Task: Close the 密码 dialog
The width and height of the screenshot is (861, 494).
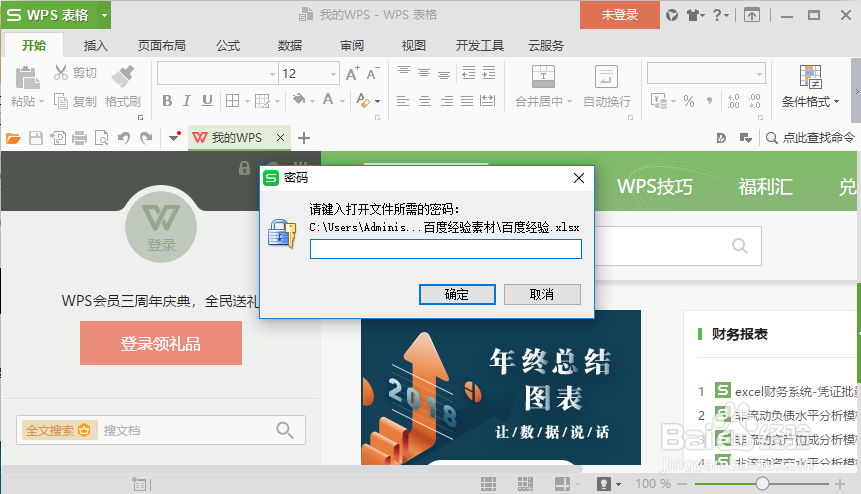Action: click(x=579, y=178)
